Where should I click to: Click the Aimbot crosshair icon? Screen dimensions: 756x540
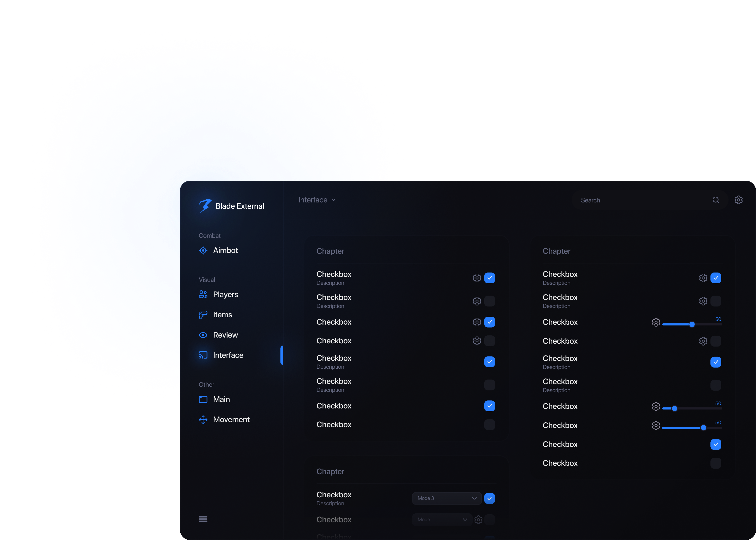pos(203,250)
